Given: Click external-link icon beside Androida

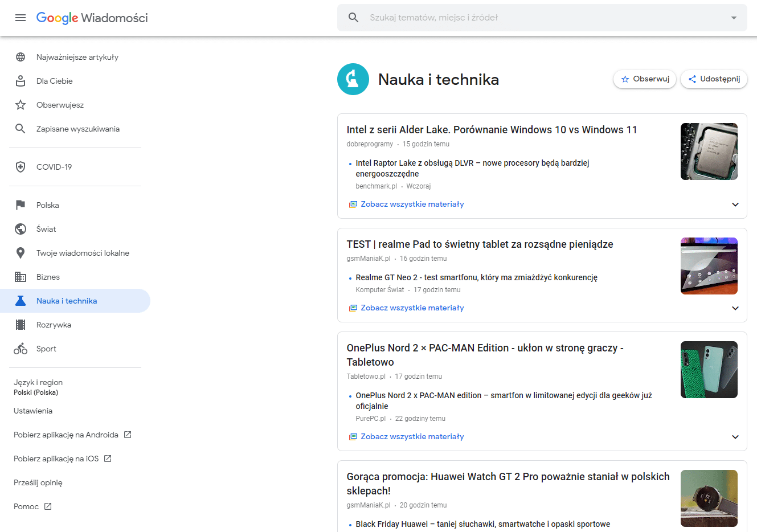Looking at the screenshot, I should [x=128, y=435].
